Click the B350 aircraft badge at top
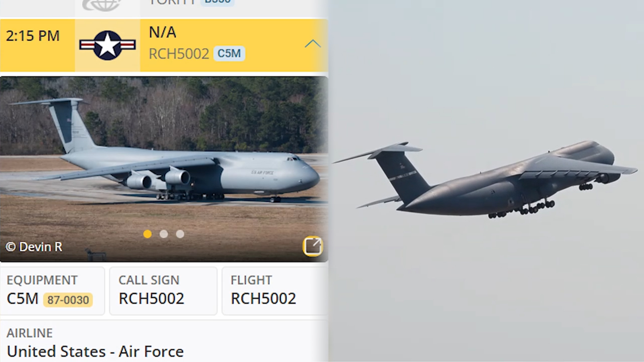The width and height of the screenshot is (644, 362). [x=217, y=2]
